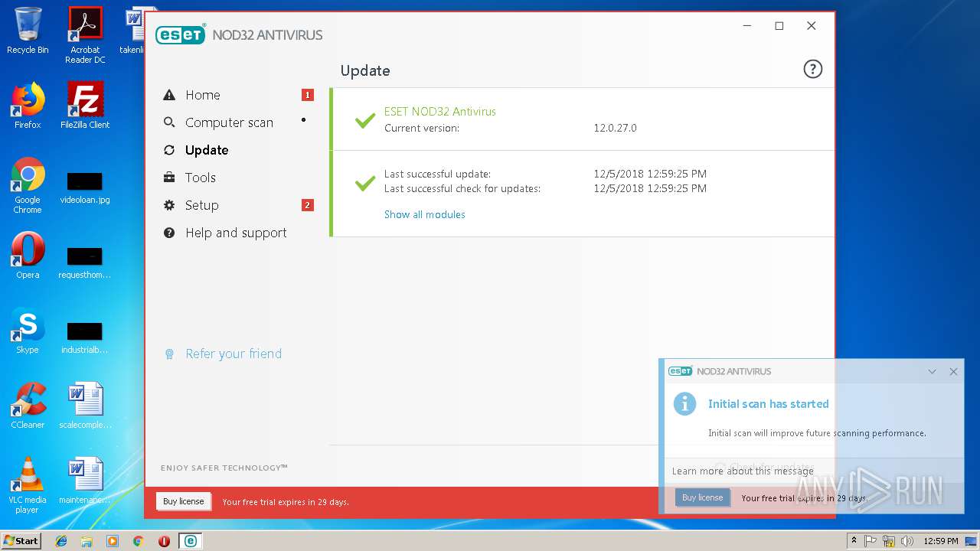Click the volume icon in system tray
The height and width of the screenshot is (551, 980).
click(x=907, y=541)
